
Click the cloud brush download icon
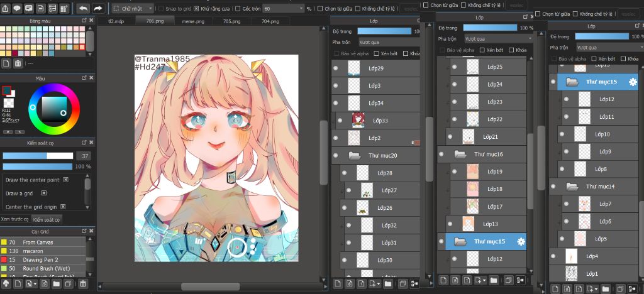coord(6,283)
